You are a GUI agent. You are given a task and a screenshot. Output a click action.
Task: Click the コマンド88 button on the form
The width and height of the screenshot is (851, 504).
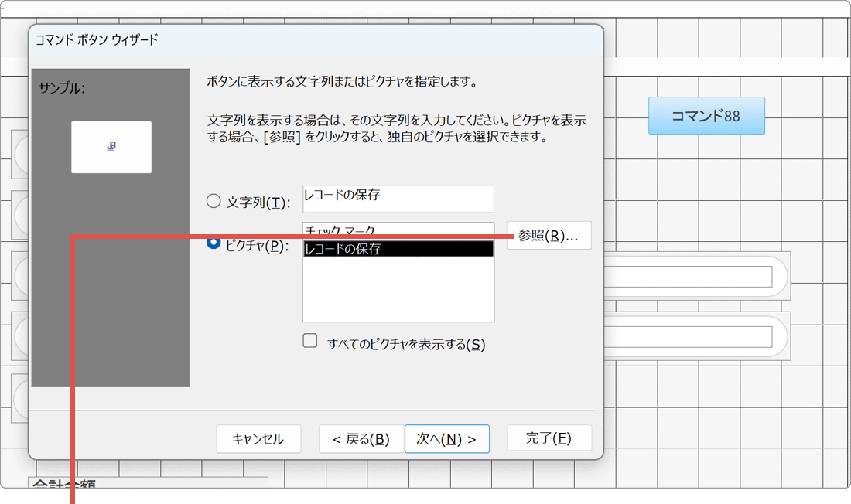coord(706,114)
